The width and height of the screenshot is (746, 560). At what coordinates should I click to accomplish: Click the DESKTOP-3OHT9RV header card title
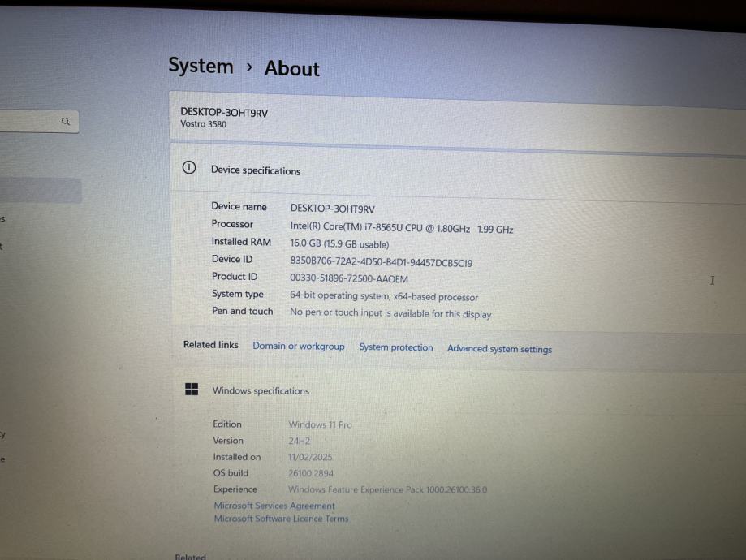tap(224, 113)
